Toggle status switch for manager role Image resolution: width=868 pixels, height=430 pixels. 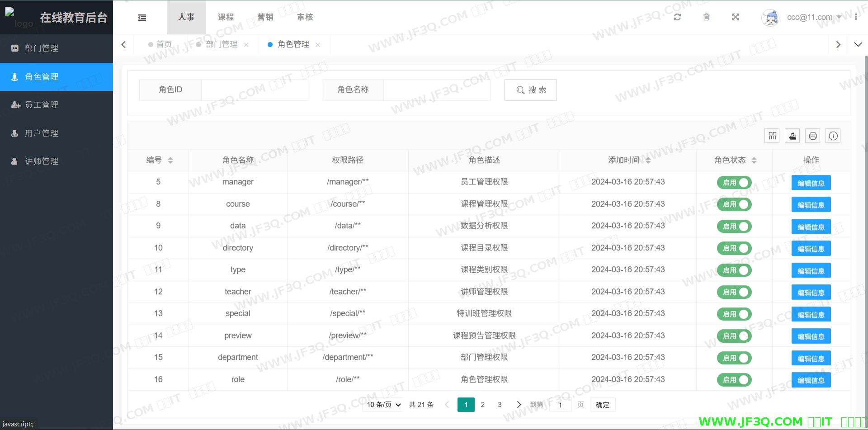coord(734,183)
